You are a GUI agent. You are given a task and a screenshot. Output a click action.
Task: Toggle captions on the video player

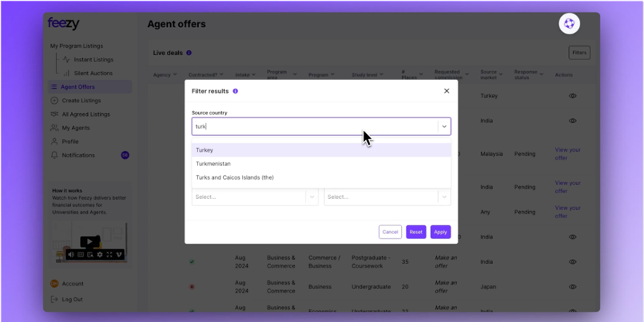pos(80,255)
